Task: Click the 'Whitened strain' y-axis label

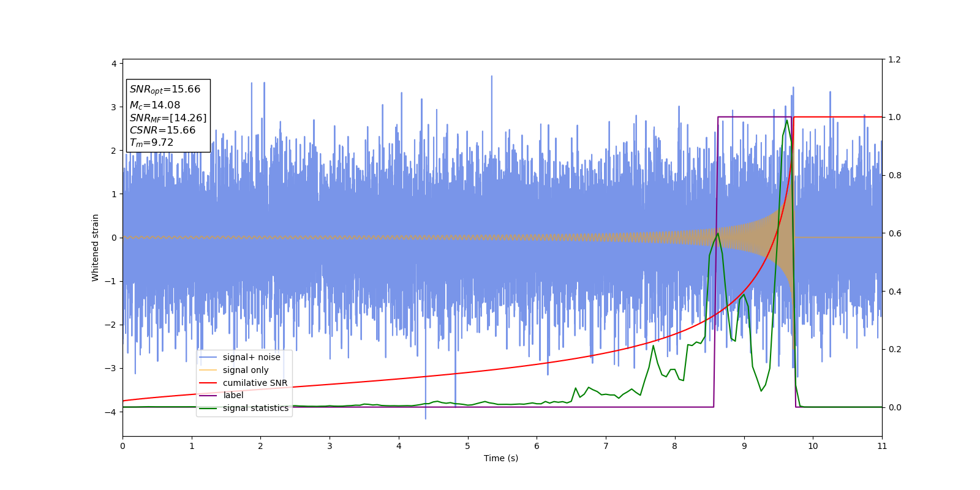Action: coord(96,247)
